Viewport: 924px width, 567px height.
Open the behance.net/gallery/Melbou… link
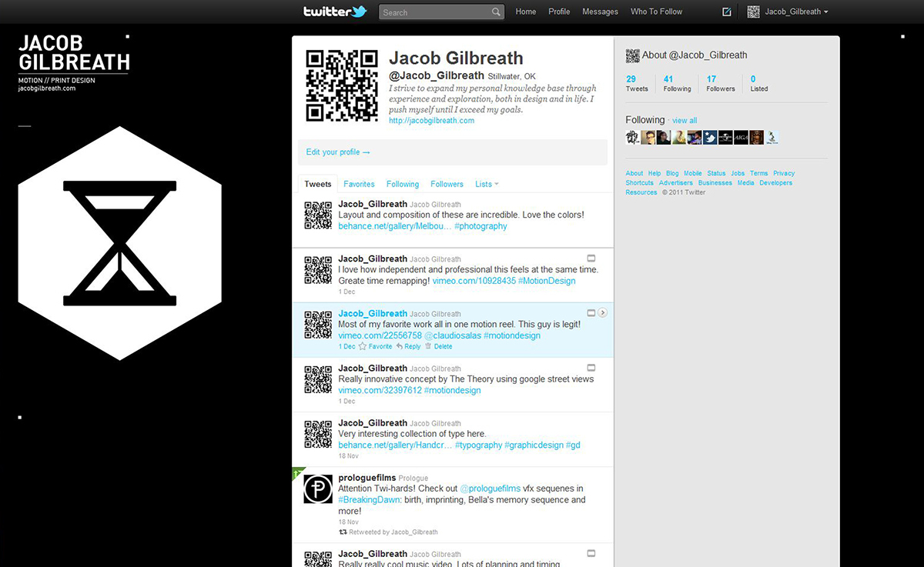tap(395, 226)
